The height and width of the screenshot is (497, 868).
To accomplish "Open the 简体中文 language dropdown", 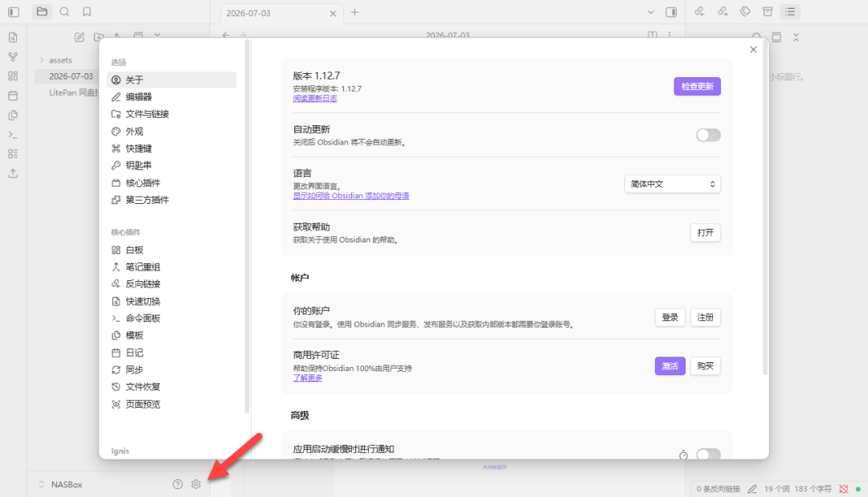I will click(672, 184).
